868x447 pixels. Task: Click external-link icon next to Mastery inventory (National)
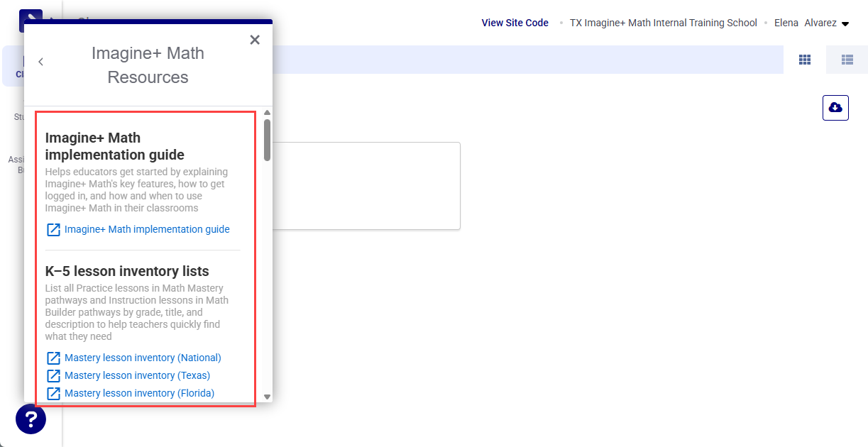(53, 358)
